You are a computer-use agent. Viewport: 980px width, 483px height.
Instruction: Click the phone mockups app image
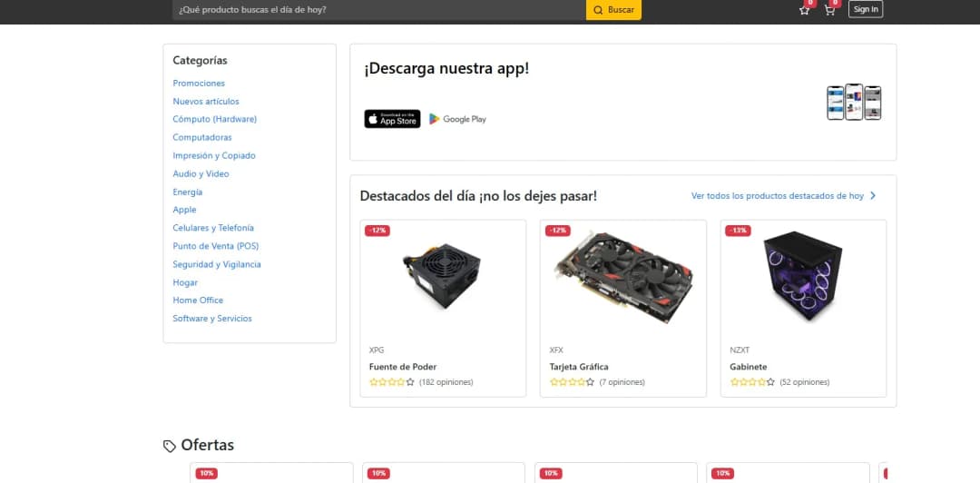coord(854,103)
